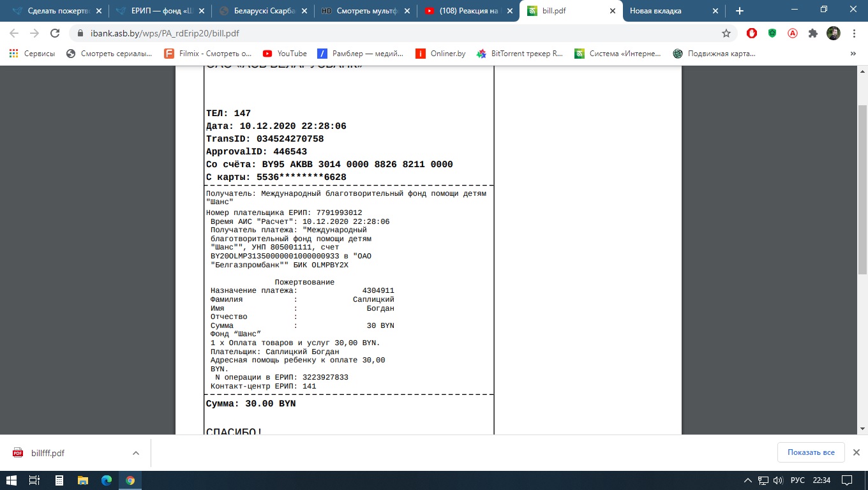Close the Новая вкладка tab
The width and height of the screenshot is (868, 490).
point(715,11)
